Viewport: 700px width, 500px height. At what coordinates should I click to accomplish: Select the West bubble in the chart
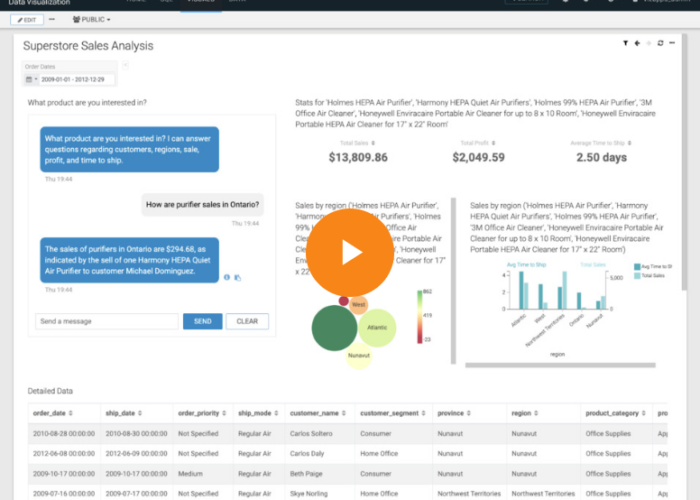point(360,306)
